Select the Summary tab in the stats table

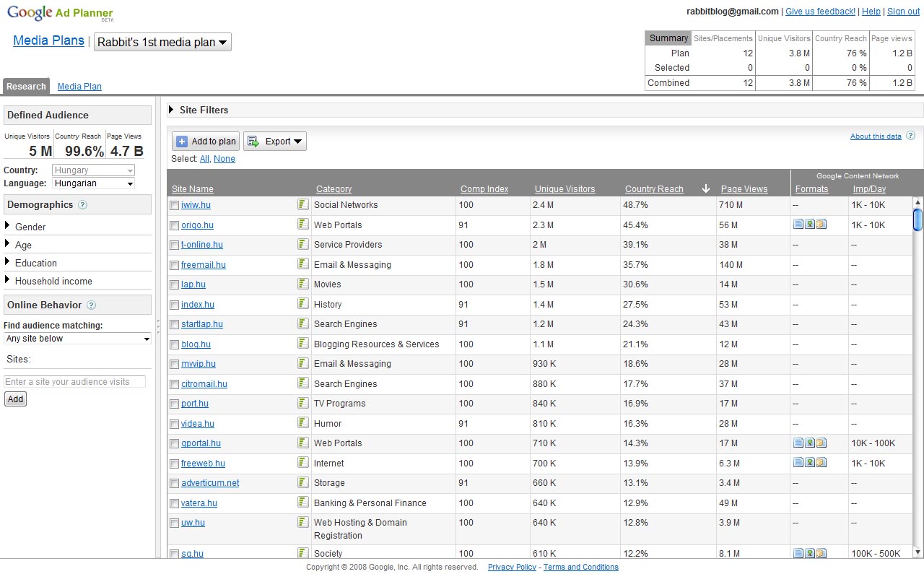[668, 38]
